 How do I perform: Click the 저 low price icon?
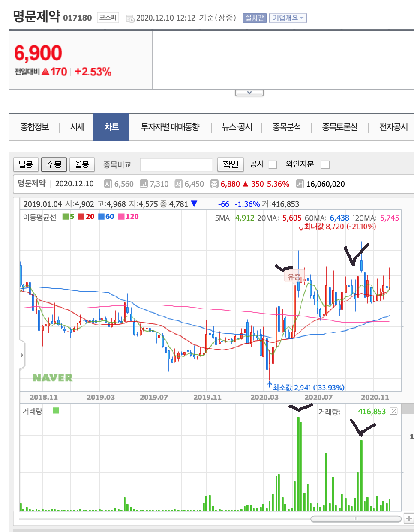[179, 184]
